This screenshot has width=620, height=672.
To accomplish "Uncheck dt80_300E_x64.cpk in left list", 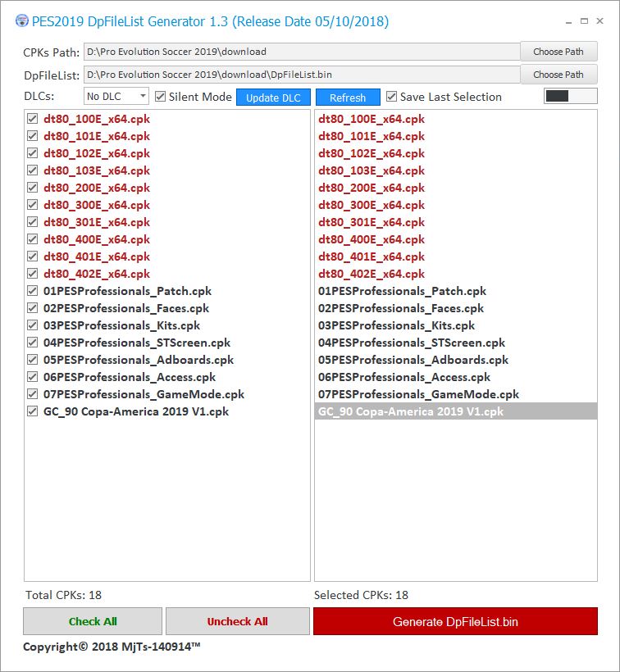I will pos(32,204).
